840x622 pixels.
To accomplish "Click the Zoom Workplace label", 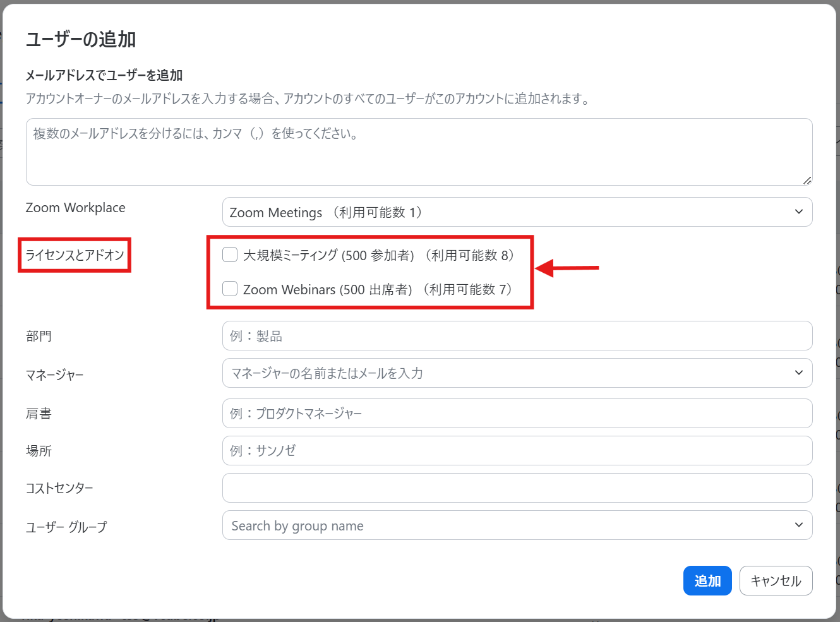I will 75,208.
